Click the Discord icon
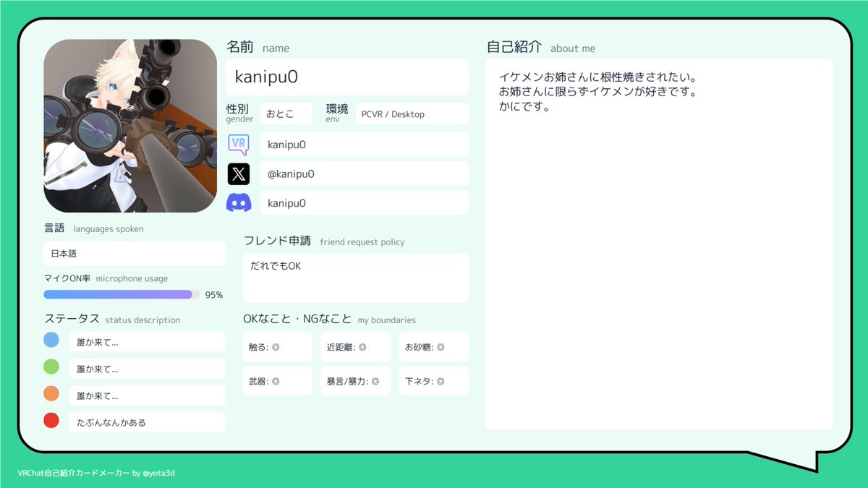Screen dimensions: 868x488 click(x=239, y=202)
